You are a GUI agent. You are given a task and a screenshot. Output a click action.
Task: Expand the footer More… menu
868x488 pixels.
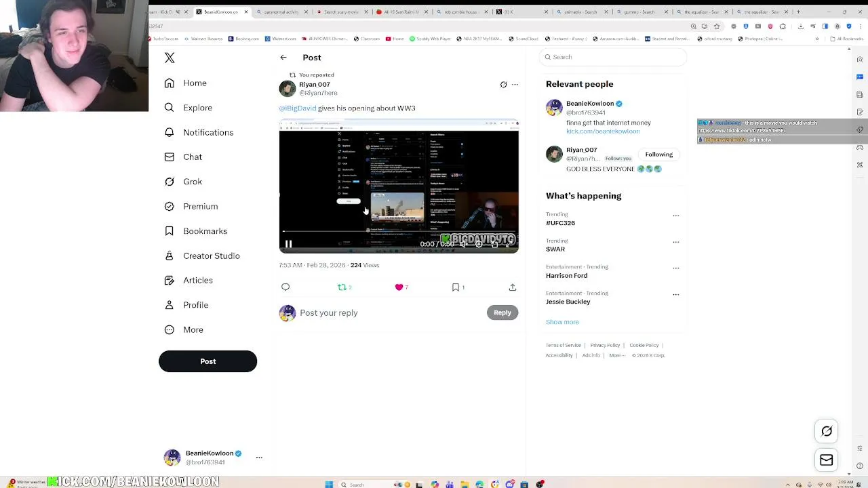[617, 356]
